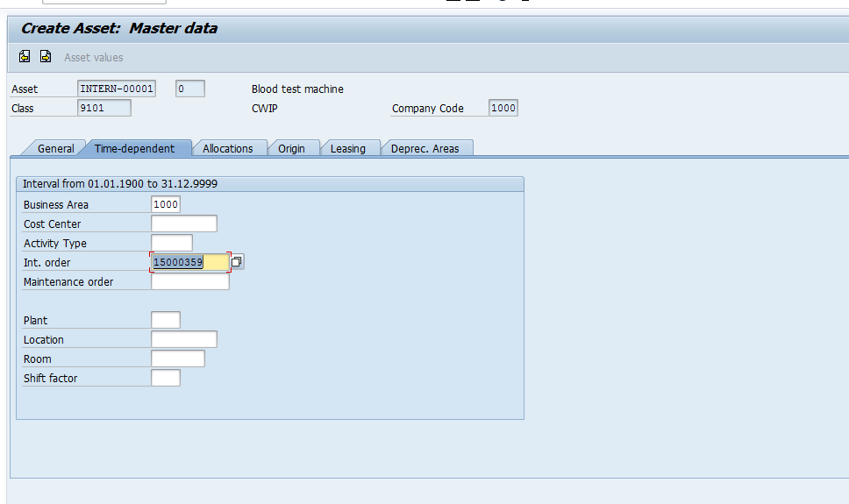This screenshot has width=849, height=504.
Task: Open the Leasing tab
Action: (347, 148)
